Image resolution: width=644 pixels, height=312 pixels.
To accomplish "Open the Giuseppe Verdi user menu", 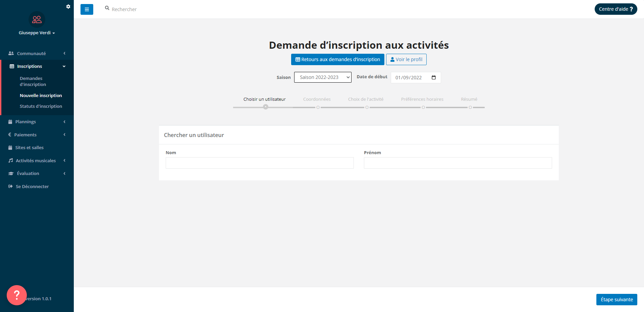I will pos(37,33).
